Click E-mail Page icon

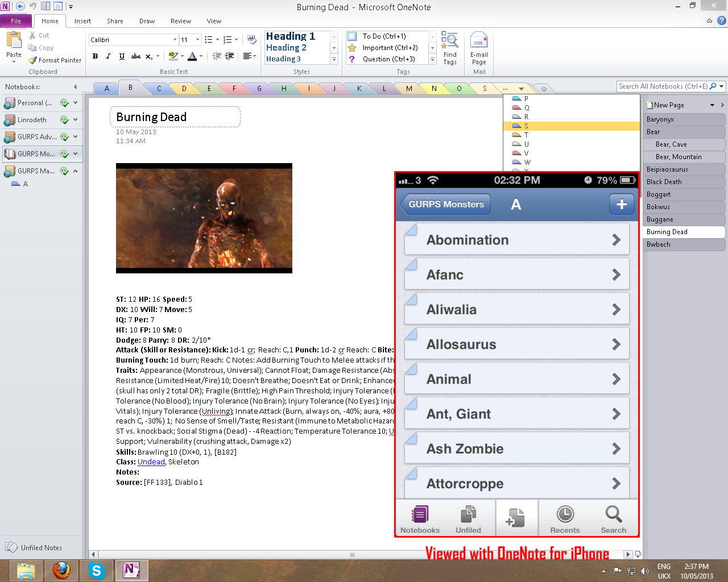point(479,49)
